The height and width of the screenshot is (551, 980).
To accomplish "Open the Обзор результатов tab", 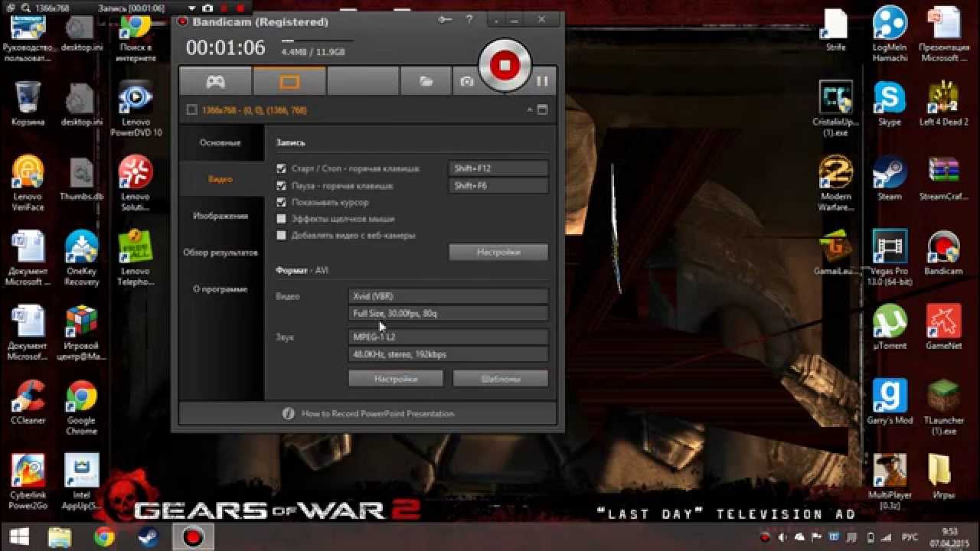I will click(220, 253).
